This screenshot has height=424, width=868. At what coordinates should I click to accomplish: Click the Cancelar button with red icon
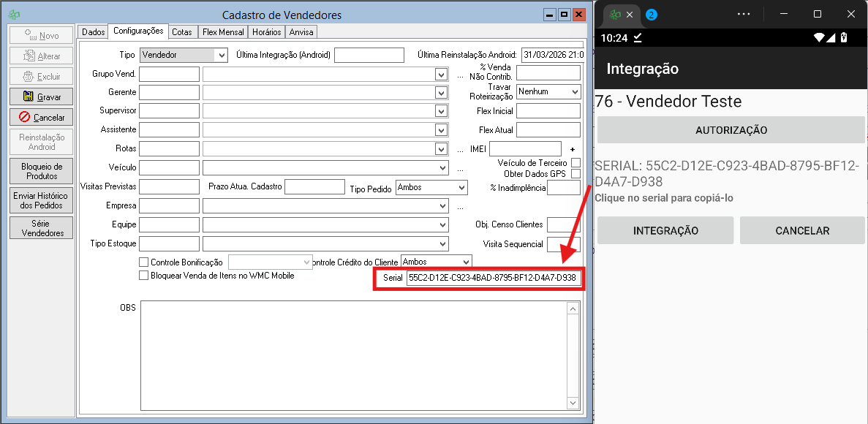coord(41,117)
